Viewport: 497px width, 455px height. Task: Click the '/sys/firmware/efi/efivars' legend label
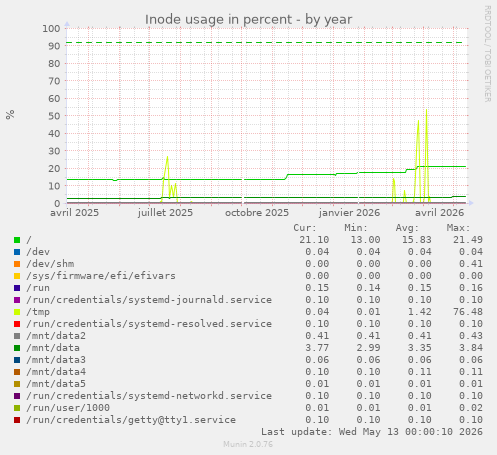pos(101,276)
